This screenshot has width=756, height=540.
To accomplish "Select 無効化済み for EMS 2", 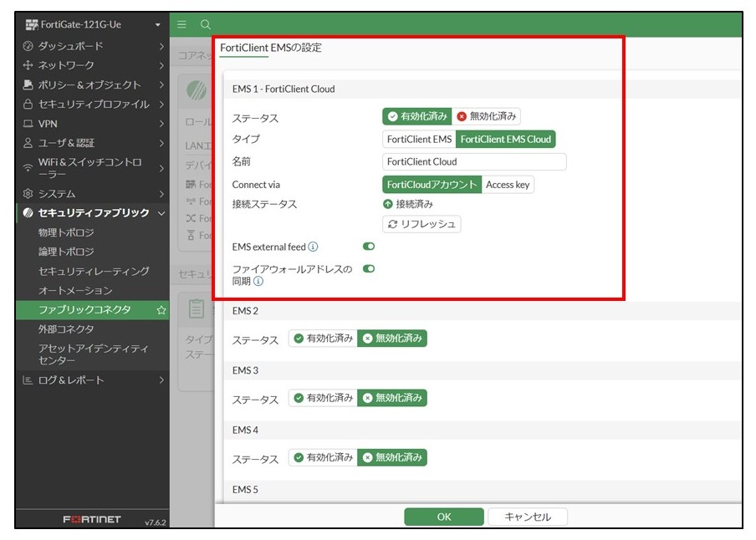I will coord(392,339).
